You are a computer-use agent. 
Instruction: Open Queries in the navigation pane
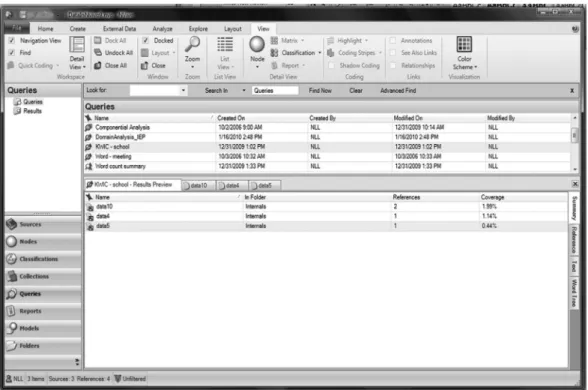(x=44, y=294)
